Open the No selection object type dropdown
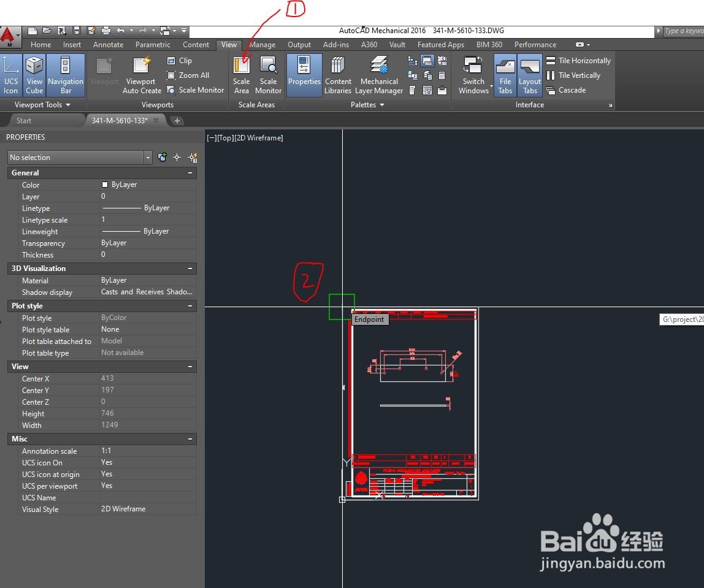This screenshot has height=588, width=704. (x=80, y=158)
